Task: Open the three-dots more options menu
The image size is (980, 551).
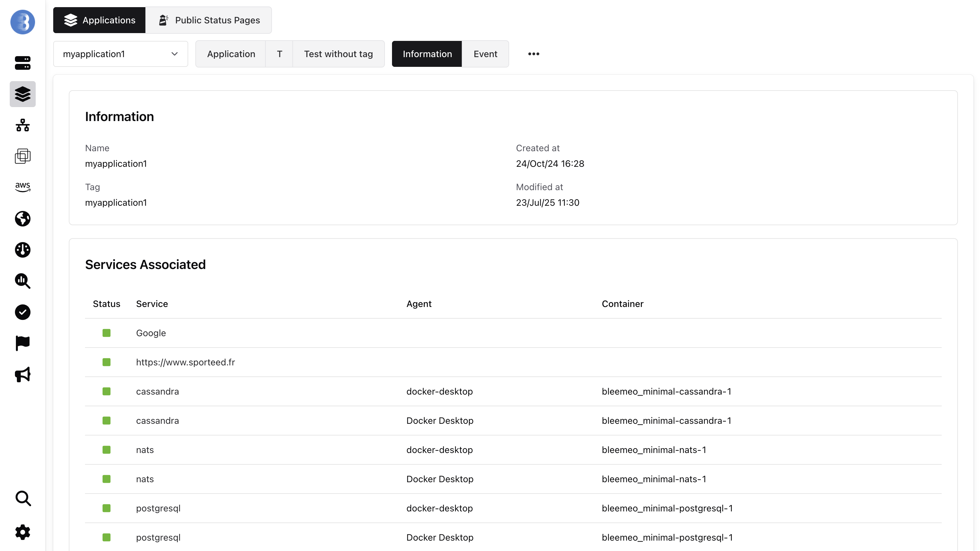Action: point(533,54)
